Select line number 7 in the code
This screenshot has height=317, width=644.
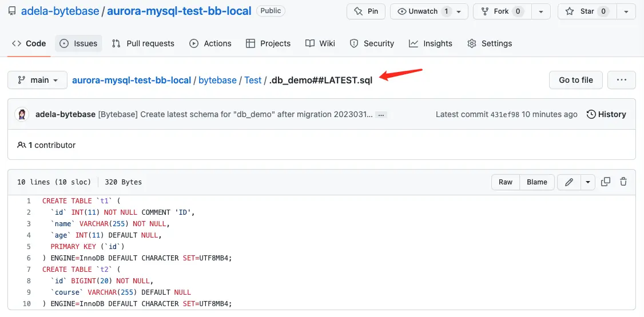29,270
